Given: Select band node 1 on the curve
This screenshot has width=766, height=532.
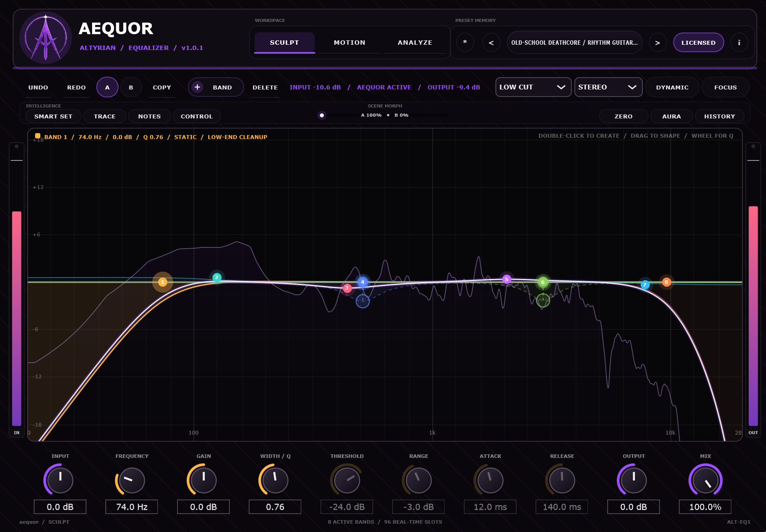Looking at the screenshot, I should [163, 282].
